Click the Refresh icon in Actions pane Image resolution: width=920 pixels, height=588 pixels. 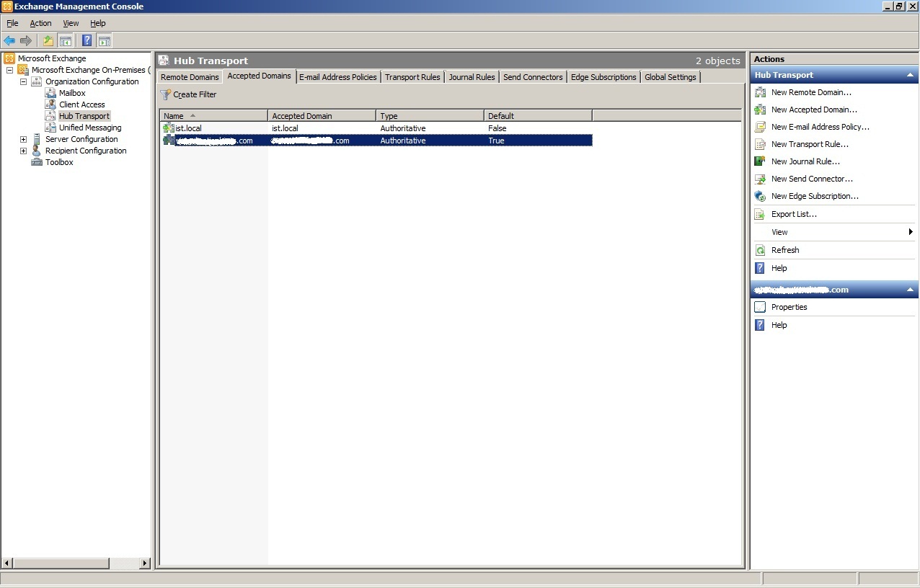[x=760, y=250]
